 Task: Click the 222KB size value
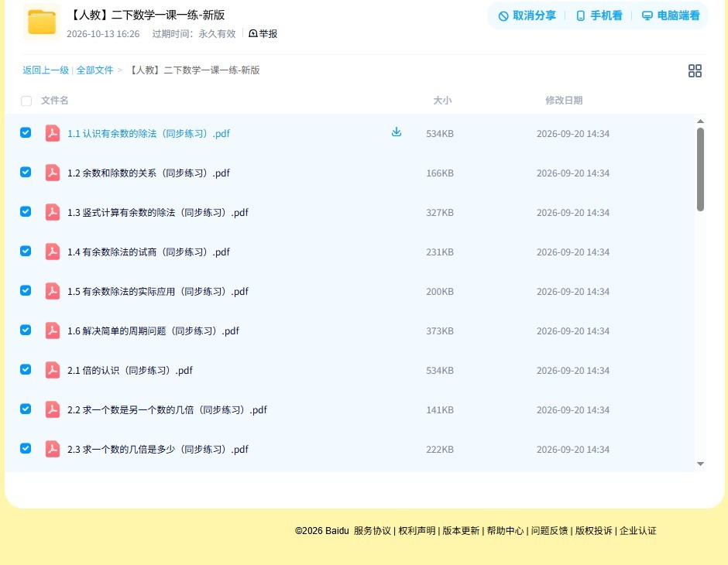pos(440,449)
